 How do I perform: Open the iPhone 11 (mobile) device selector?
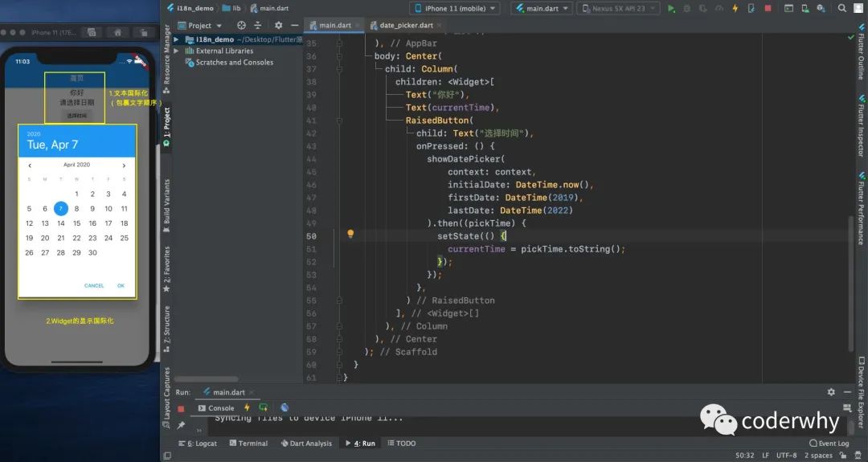pos(454,8)
